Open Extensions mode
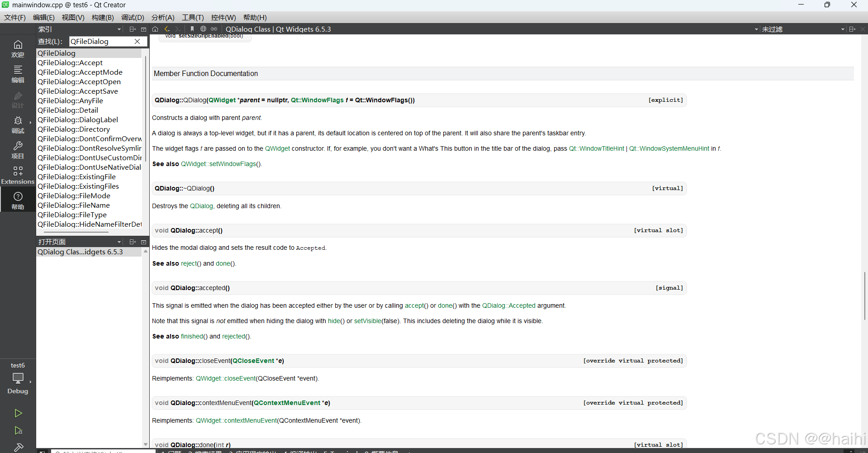This screenshot has height=453, width=868. tap(18, 176)
